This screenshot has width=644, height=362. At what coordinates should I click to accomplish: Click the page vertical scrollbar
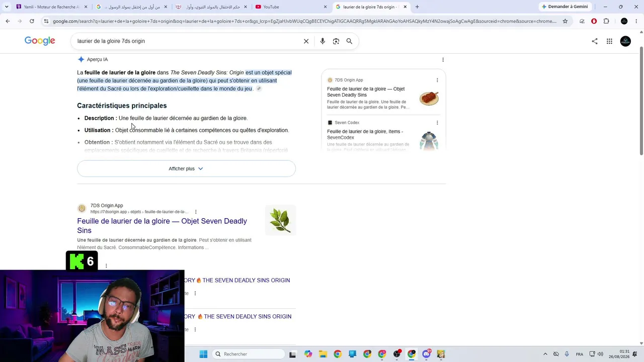(641, 101)
